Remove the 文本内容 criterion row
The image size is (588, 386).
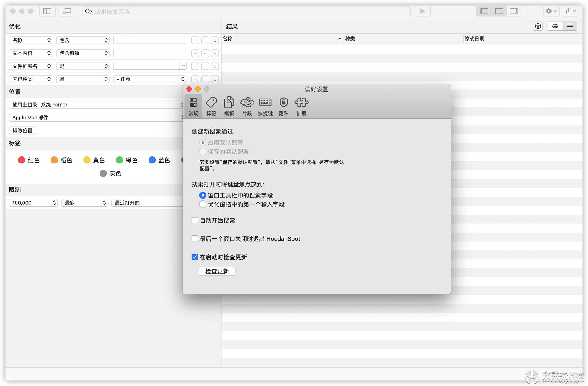tap(195, 53)
